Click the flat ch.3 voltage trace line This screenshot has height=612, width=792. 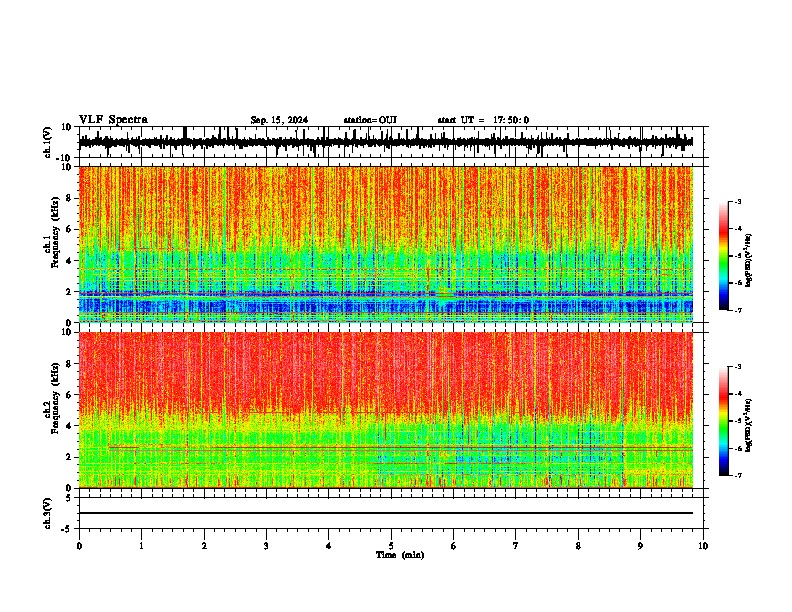(x=386, y=513)
